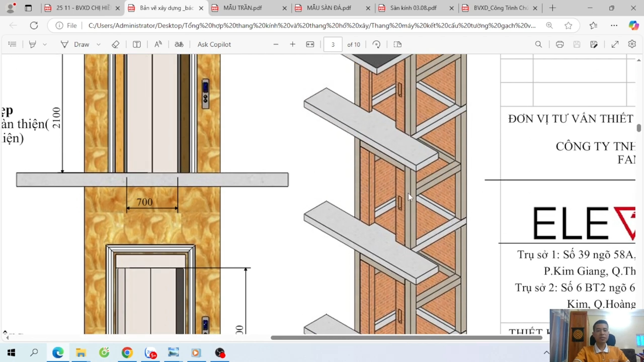644x362 pixels.
Task: Start Read aloud
Action: (158, 44)
